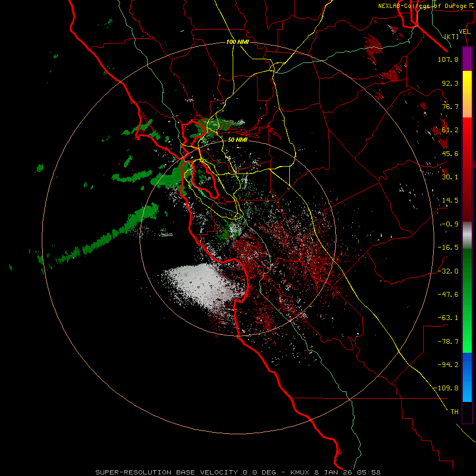Screen dimensions: 476x476
Task: Click the -32.0 legend value
Action: click(x=448, y=271)
